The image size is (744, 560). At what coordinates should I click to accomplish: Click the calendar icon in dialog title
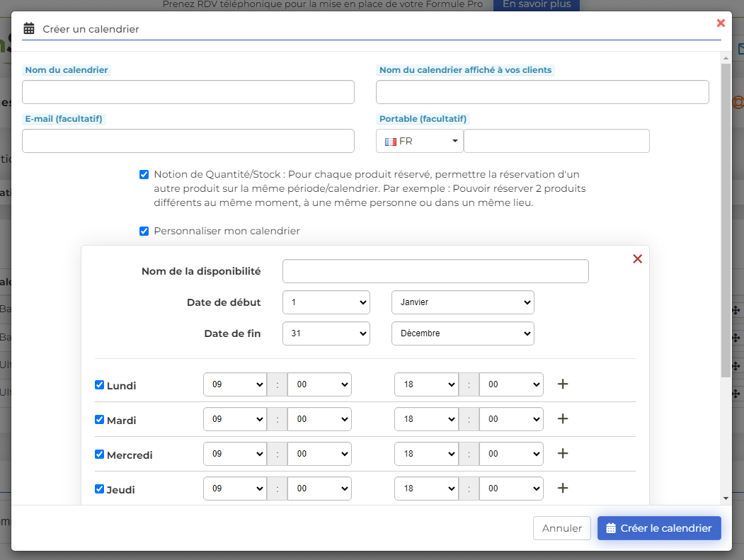[29, 28]
